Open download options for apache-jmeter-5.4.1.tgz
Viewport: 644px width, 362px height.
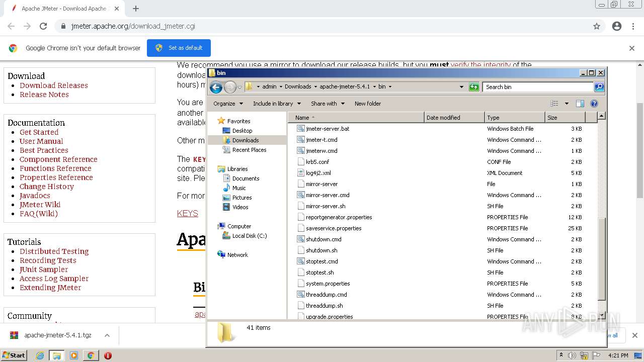(x=107, y=335)
